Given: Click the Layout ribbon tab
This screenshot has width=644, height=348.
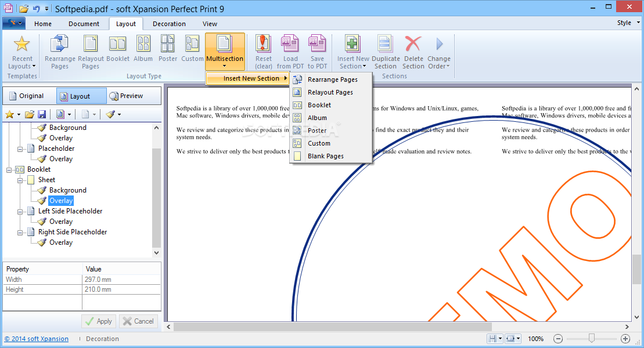Looking at the screenshot, I should (125, 24).
